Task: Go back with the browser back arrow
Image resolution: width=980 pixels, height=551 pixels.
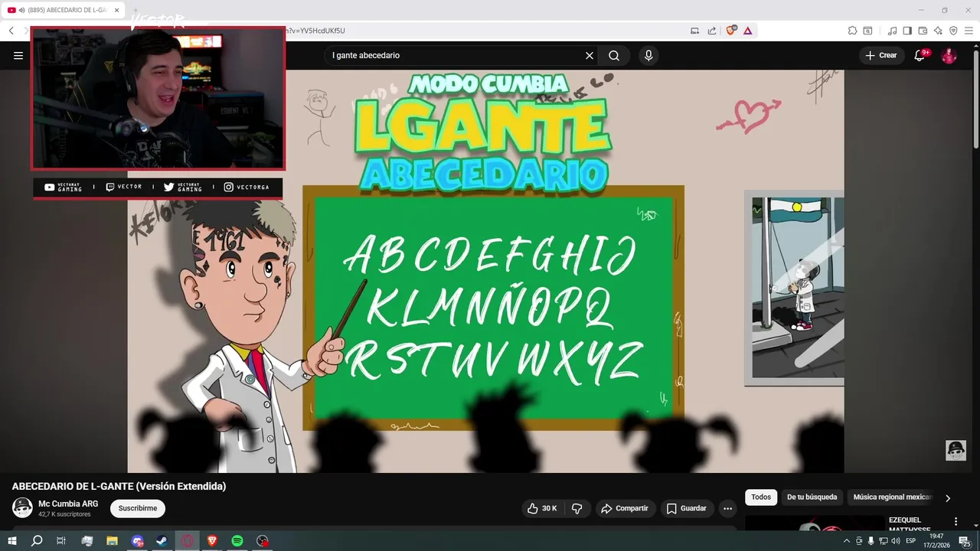Action: pos(11,31)
